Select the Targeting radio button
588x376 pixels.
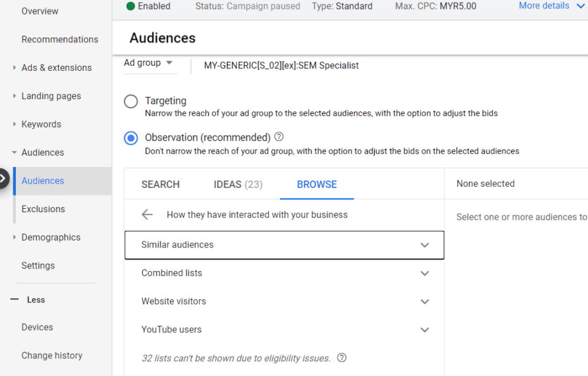131,101
